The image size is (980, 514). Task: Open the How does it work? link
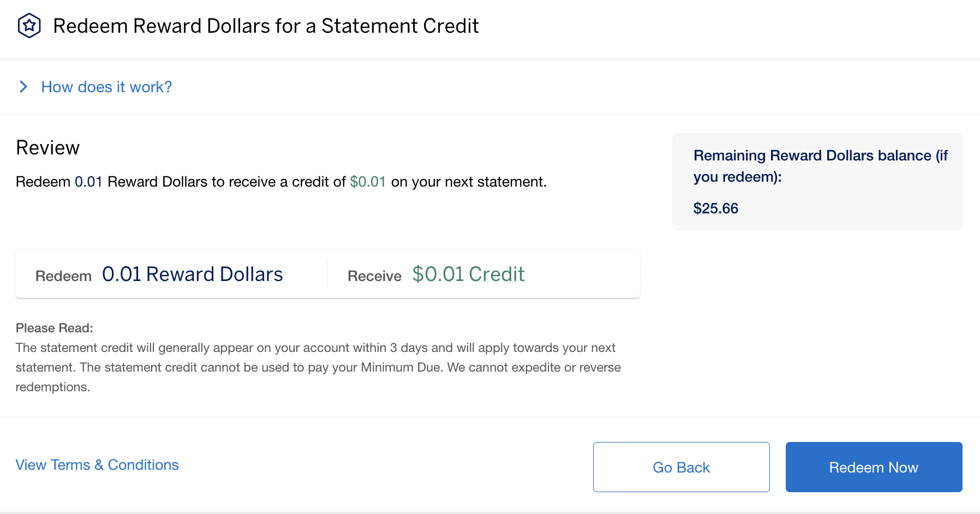pos(106,87)
